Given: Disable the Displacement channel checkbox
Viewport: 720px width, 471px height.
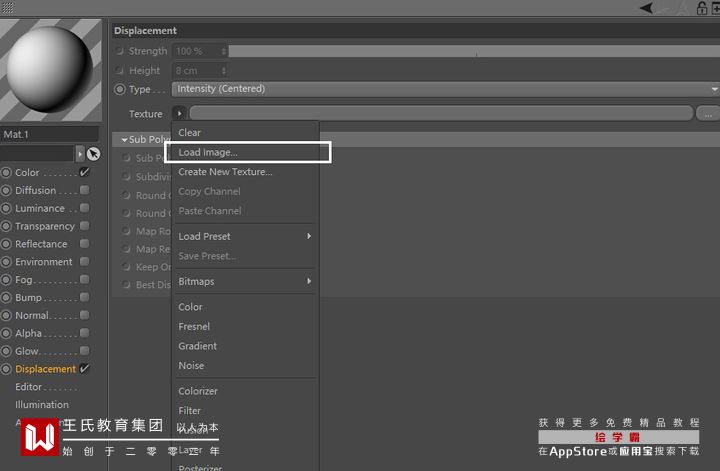Looking at the screenshot, I should tap(84, 369).
